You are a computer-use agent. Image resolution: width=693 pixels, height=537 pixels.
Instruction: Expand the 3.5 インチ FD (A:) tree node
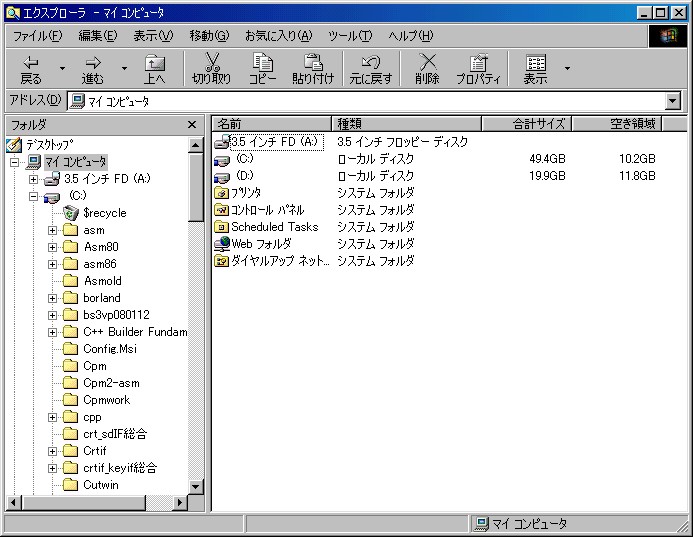point(33,179)
